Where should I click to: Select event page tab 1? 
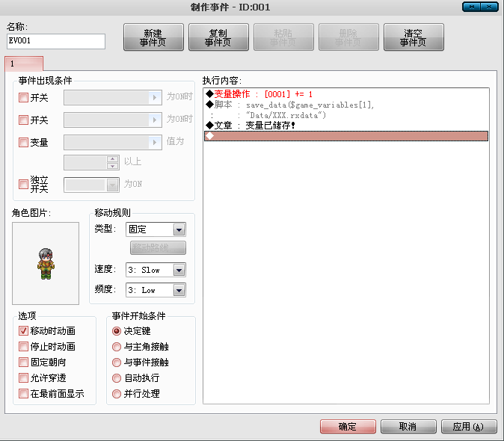(x=24, y=64)
